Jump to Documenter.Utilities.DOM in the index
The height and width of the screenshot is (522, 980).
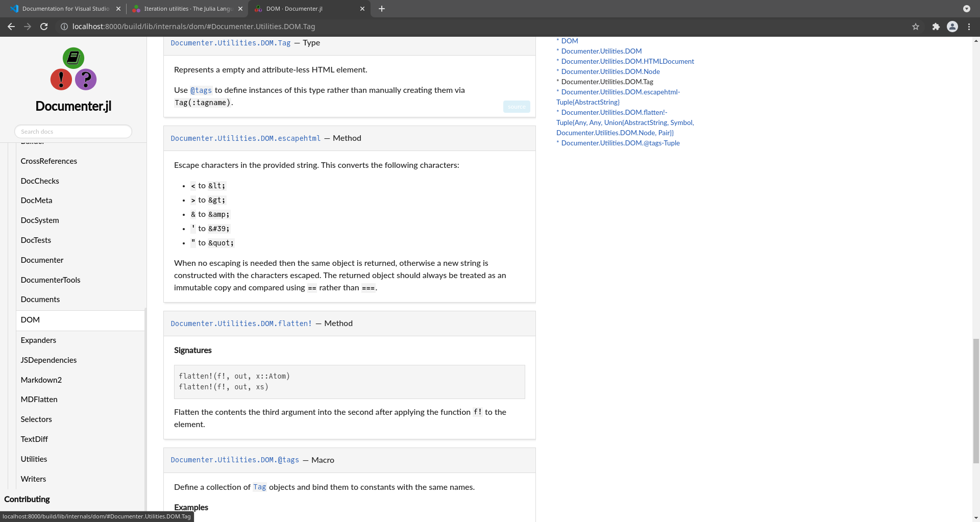pyautogui.click(x=601, y=51)
